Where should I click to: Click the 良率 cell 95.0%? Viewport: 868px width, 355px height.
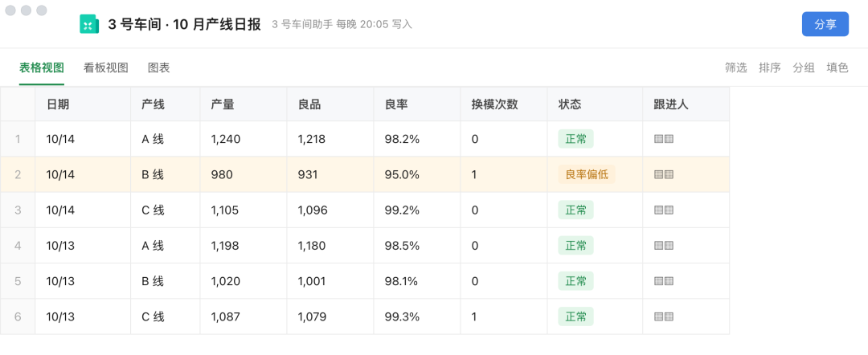point(417,175)
